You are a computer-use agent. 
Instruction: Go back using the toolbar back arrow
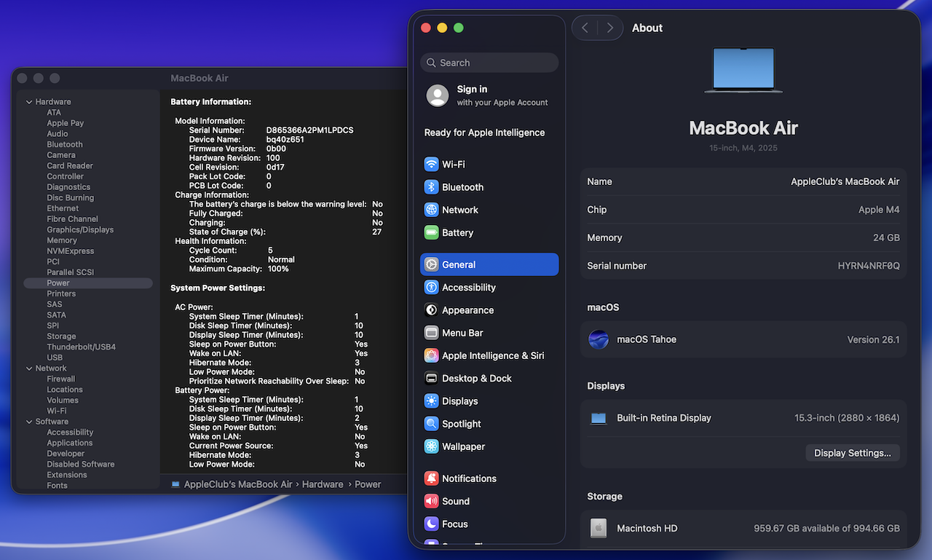click(x=585, y=28)
